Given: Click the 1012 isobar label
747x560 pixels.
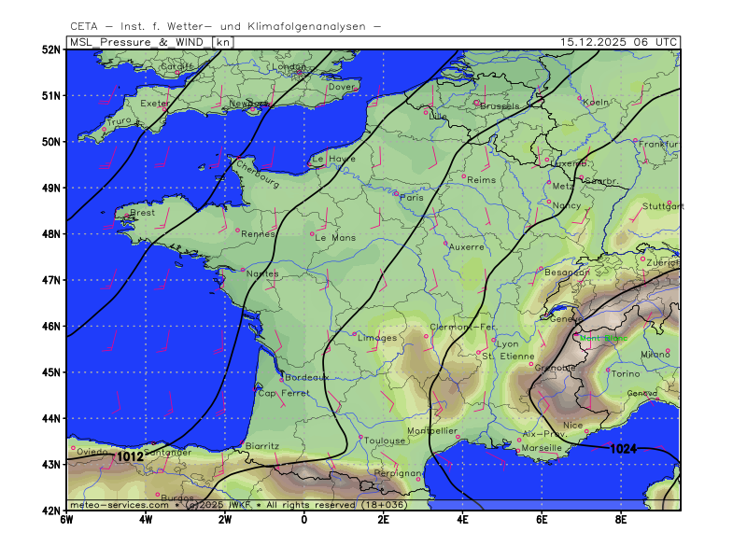Looking at the screenshot, I should pos(130,456).
